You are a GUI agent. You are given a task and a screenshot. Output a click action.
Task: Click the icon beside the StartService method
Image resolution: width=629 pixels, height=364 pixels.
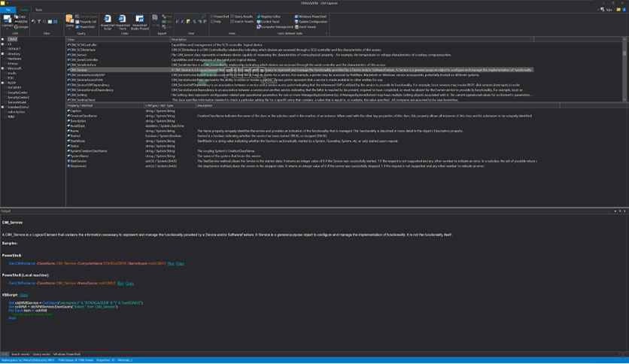tap(68, 161)
